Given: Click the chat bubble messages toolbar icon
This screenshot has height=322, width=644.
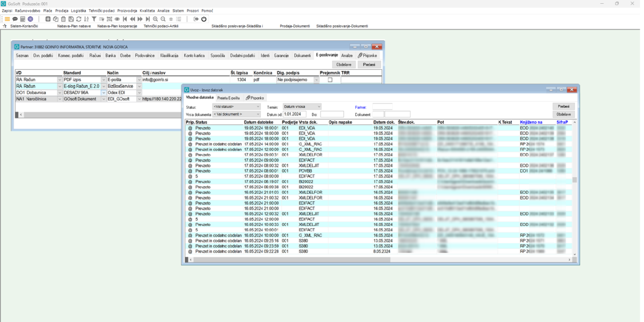Looking at the screenshot, I should [x=15, y=19].
